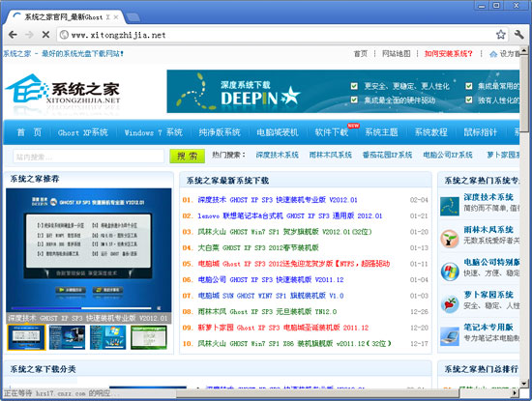Open item 06 电脑公司 GHOST XP SP3 link
Viewport: 532px width, 401px height.
click(x=271, y=279)
